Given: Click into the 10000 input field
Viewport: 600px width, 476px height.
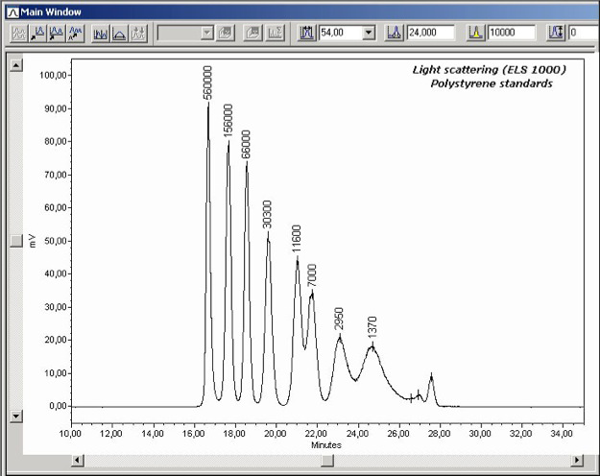Looking at the screenshot, I should (x=512, y=33).
